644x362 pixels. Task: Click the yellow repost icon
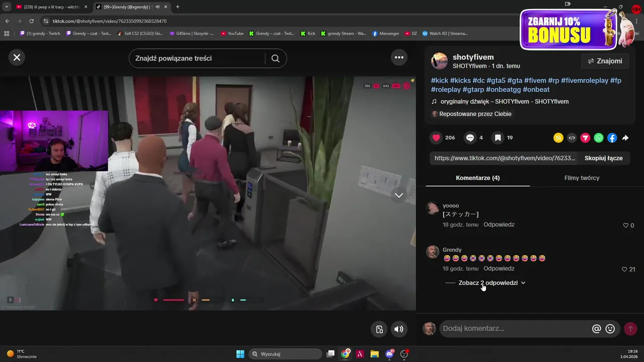(558, 138)
